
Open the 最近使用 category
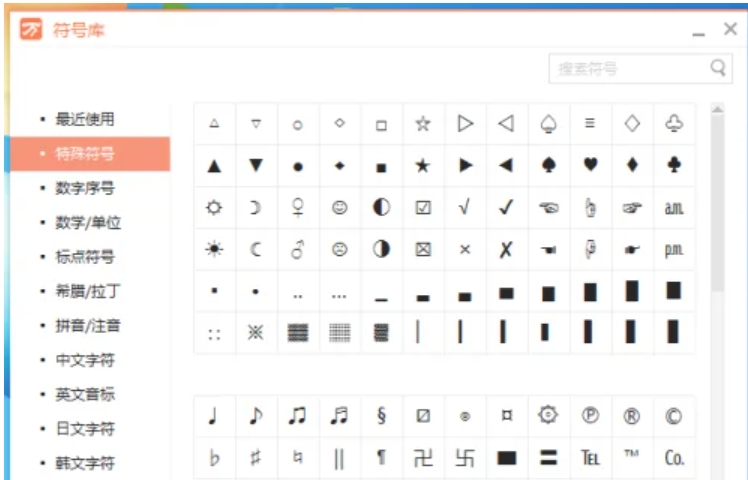pos(85,119)
